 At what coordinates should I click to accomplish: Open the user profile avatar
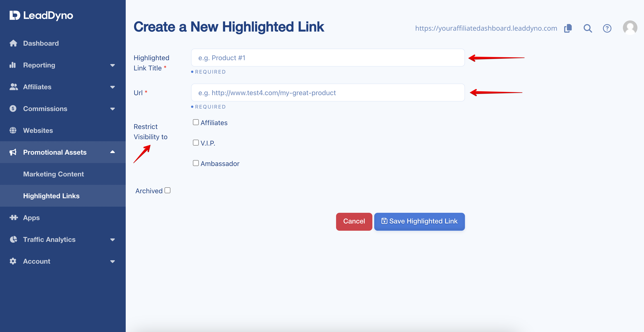[630, 27]
